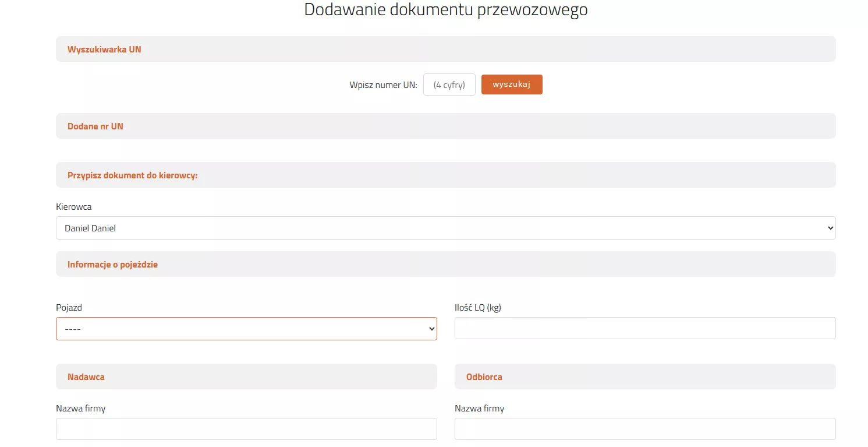The image size is (868, 447).
Task: Click the Nazwa firmy label under Nadawca
Action: point(80,408)
